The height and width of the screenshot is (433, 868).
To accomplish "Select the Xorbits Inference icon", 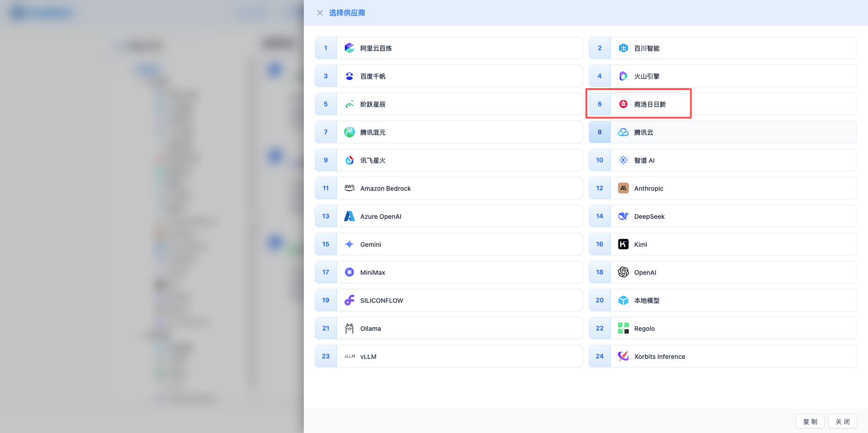I will coord(623,356).
